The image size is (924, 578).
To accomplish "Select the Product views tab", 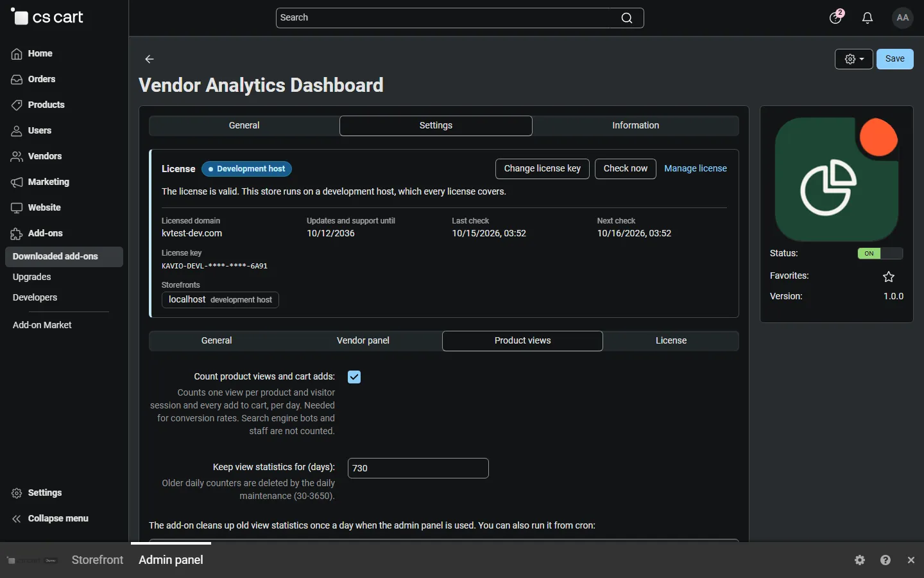I will pyautogui.click(x=523, y=341).
